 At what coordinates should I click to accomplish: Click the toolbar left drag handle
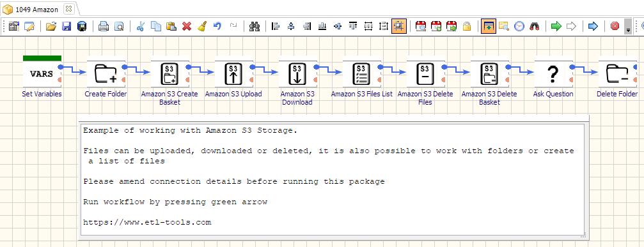(4, 27)
